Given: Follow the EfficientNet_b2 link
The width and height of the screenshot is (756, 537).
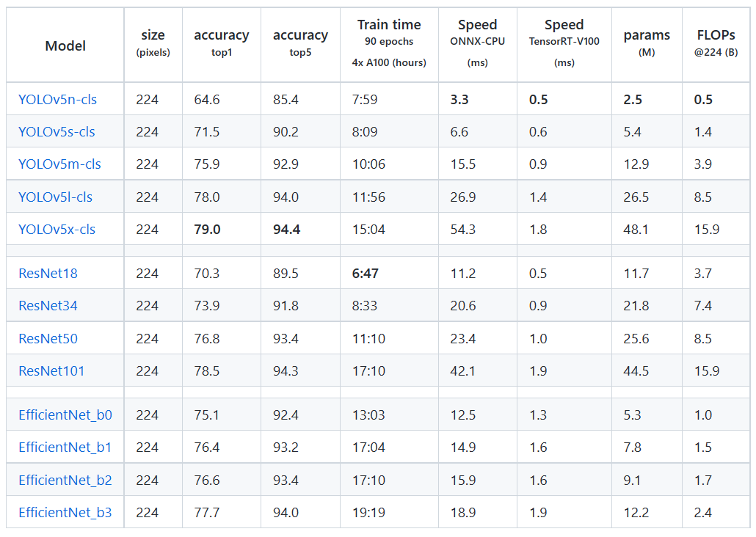Looking at the screenshot, I should point(65,480).
